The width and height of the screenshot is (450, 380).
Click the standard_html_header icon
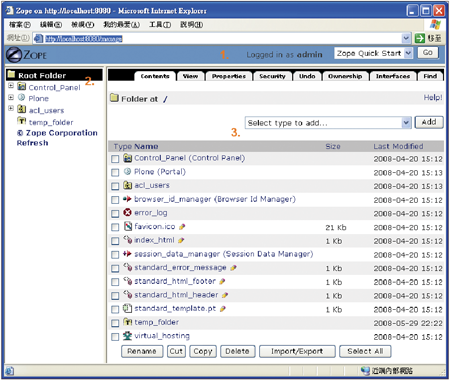(128, 294)
